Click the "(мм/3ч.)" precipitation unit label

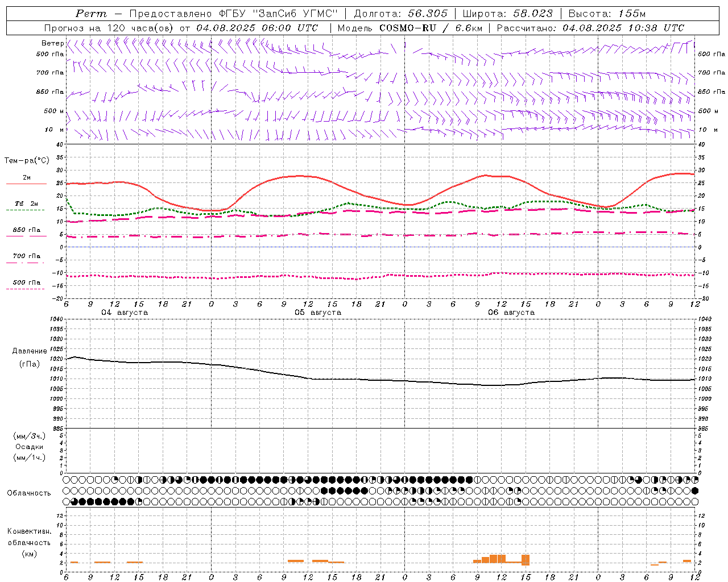[30, 436]
